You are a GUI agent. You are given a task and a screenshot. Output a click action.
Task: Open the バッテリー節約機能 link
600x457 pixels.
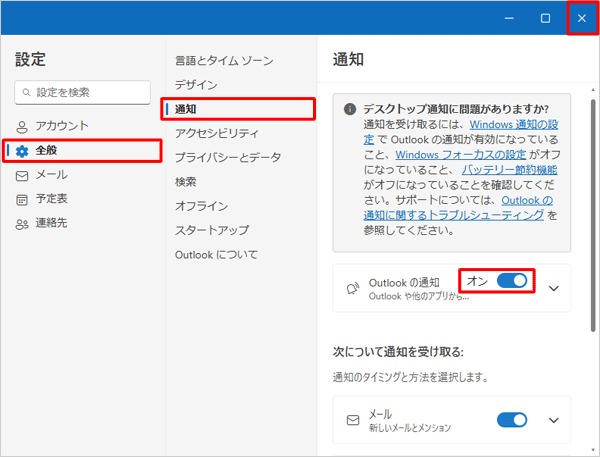tap(510, 170)
